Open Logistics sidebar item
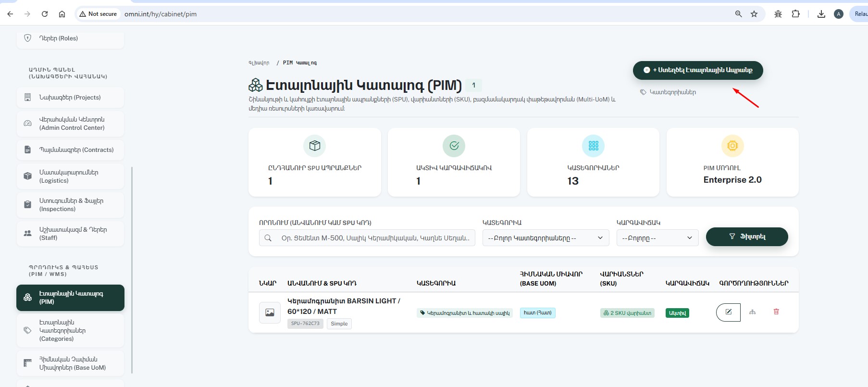Screen dimensions: 868x387 click(70, 176)
